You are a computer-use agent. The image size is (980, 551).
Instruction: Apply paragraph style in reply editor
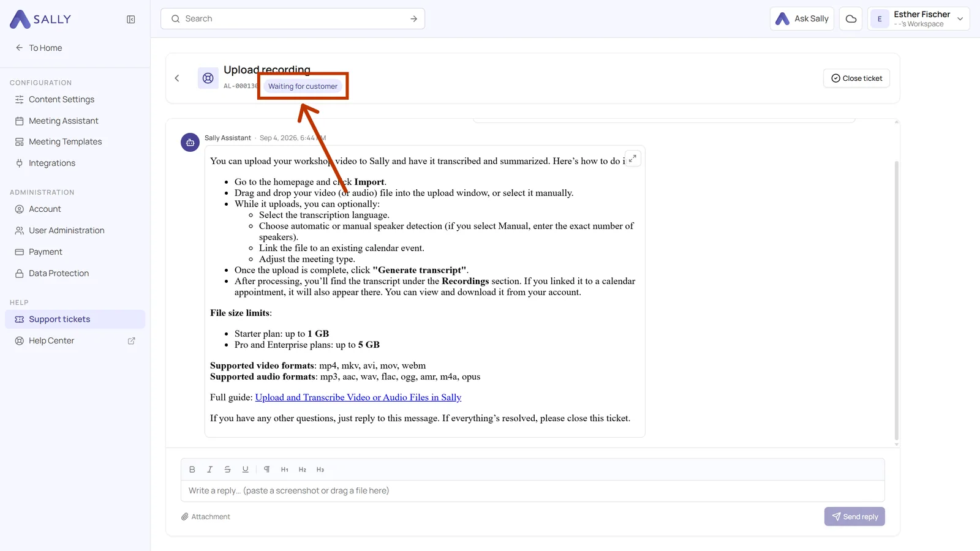click(267, 470)
